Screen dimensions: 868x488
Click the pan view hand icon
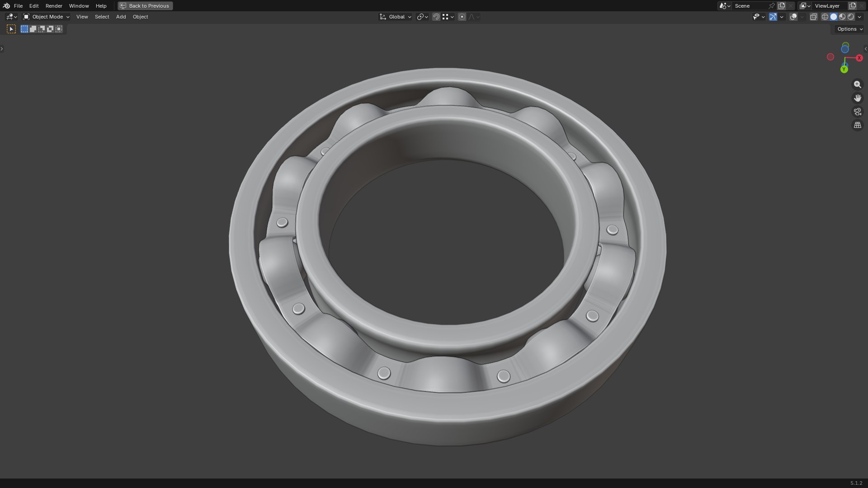click(858, 98)
